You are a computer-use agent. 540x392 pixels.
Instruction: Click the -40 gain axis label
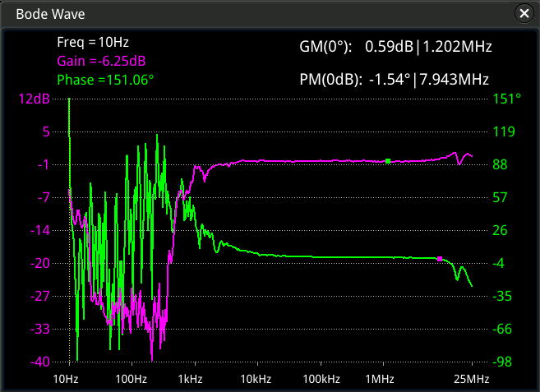pyautogui.click(x=40, y=362)
